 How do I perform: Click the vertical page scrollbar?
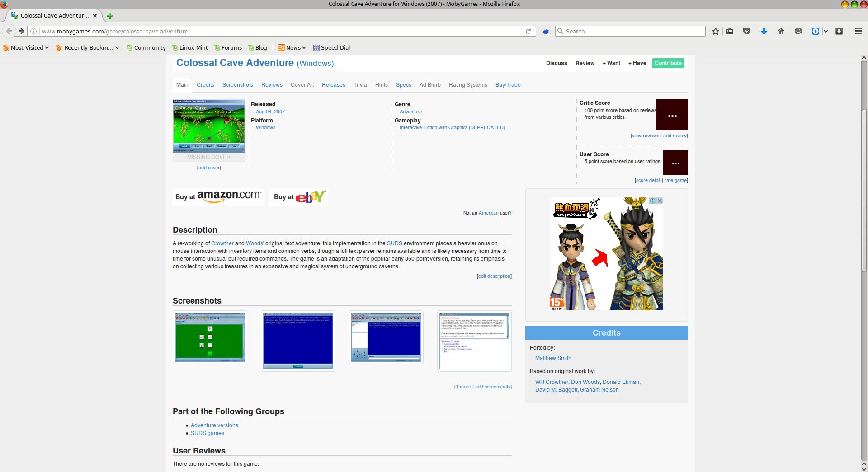point(864,181)
